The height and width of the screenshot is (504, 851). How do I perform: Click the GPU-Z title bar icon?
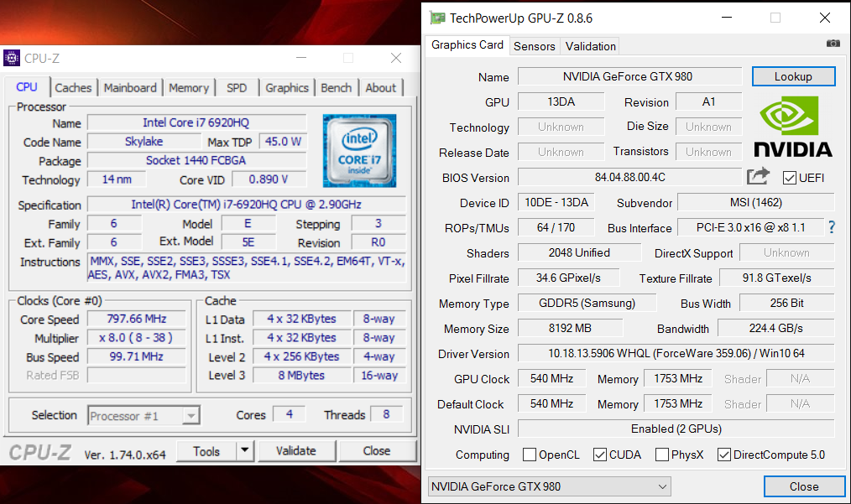click(x=437, y=18)
